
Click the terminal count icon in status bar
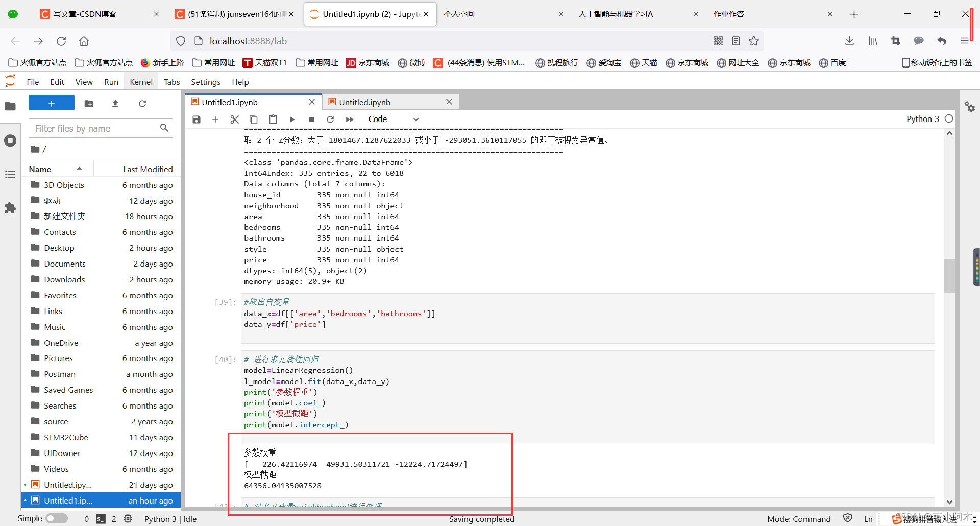[x=101, y=519]
